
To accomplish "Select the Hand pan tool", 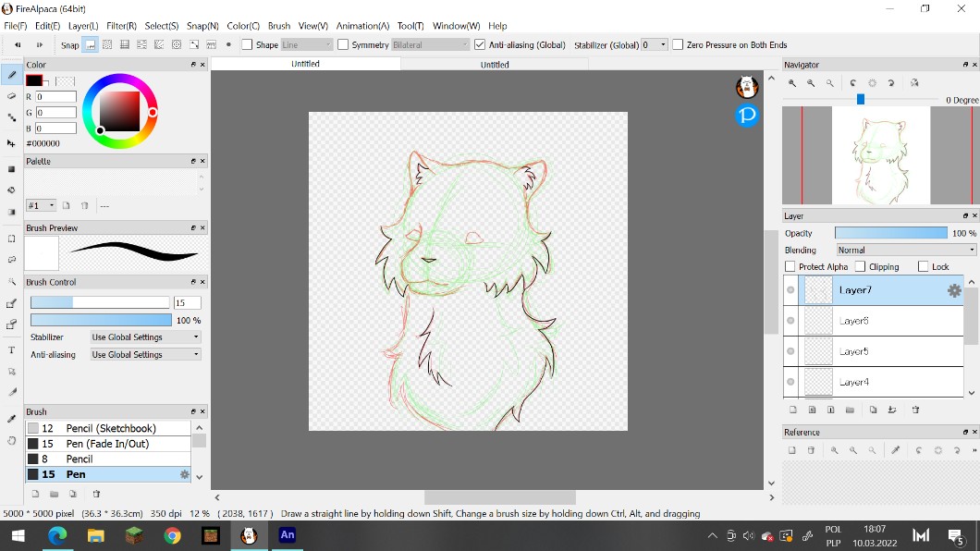I will coord(11,441).
